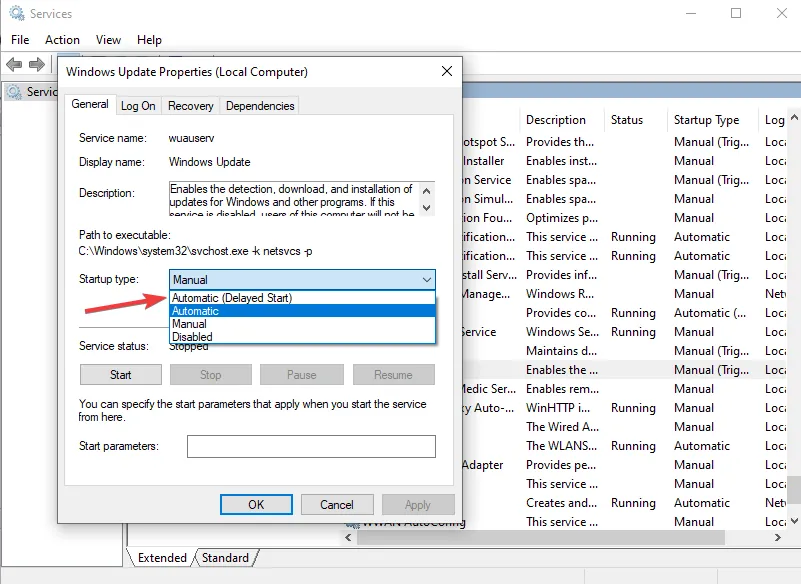Open the Action menu
Image resolution: width=801 pixels, height=584 pixels.
tap(62, 40)
